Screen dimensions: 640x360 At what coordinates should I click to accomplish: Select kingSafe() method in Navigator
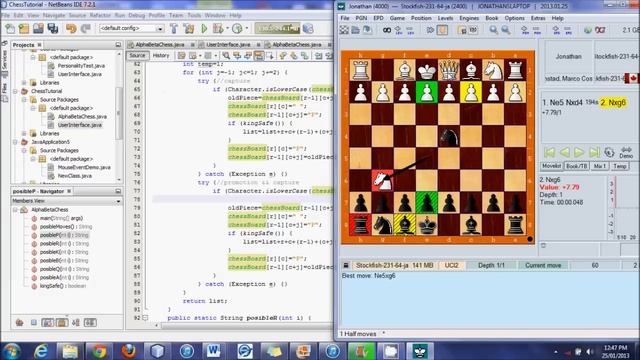click(63, 286)
